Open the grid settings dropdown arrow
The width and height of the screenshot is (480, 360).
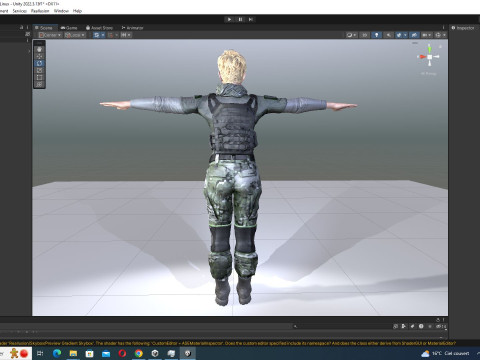point(103,35)
